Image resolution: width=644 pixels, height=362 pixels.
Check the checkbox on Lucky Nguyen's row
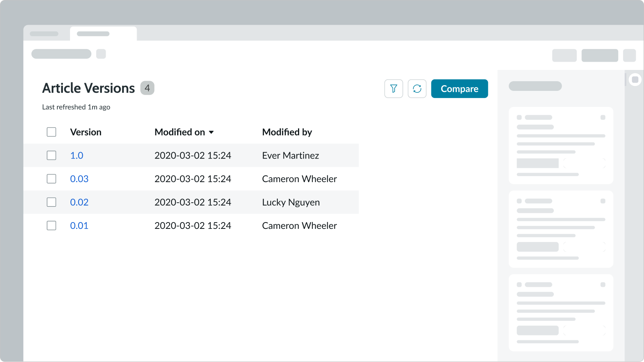pos(51,202)
